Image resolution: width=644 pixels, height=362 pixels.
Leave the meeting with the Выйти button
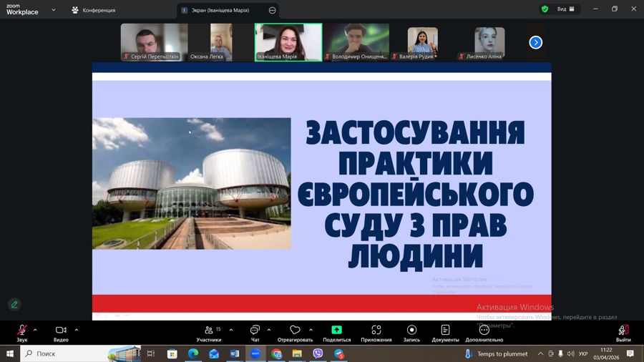(x=623, y=331)
